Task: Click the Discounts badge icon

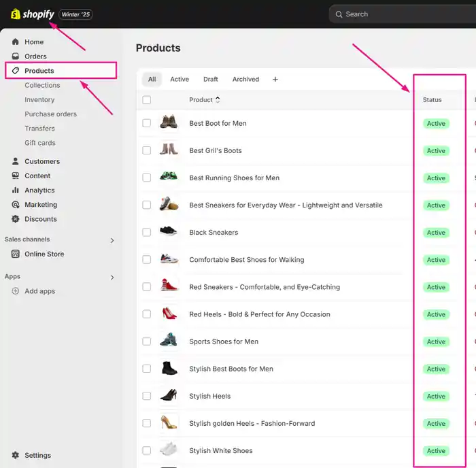Action: tap(15, 218)
